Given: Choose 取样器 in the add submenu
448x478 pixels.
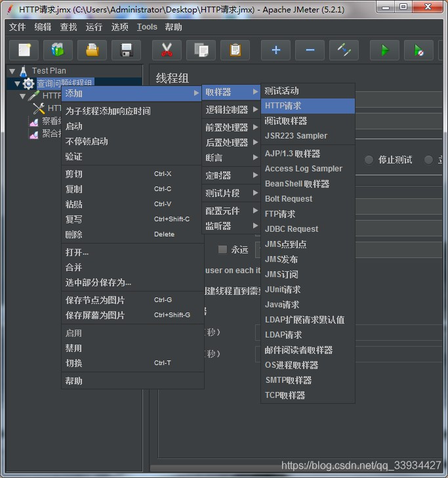Looking at the screenshot, I should point(231,92).
